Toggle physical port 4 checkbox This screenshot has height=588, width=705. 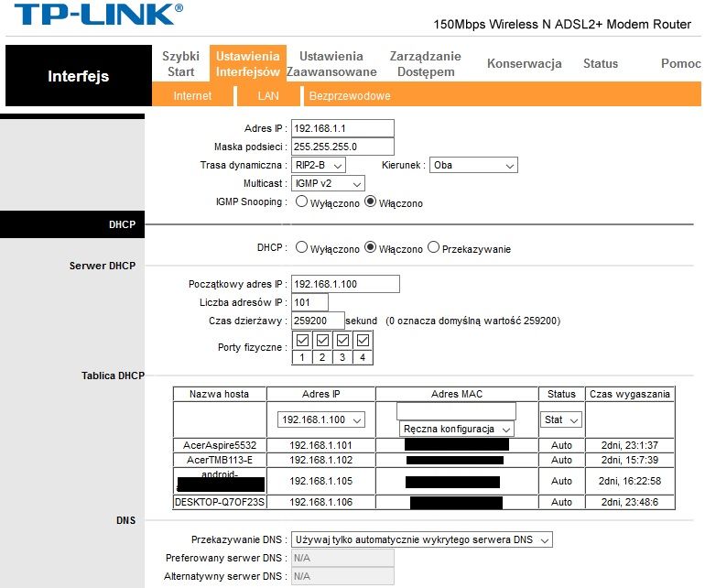[363, 341]
